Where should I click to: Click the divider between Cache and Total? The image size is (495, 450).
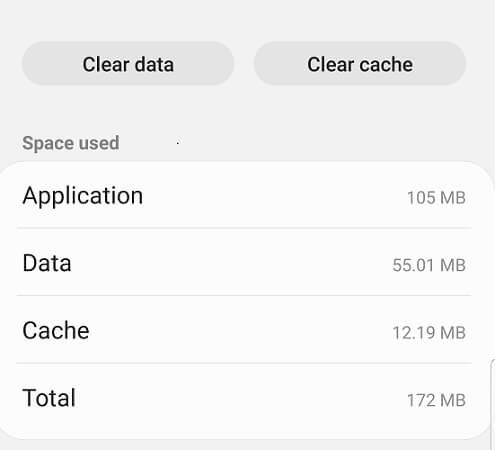[x=244, y=363]
